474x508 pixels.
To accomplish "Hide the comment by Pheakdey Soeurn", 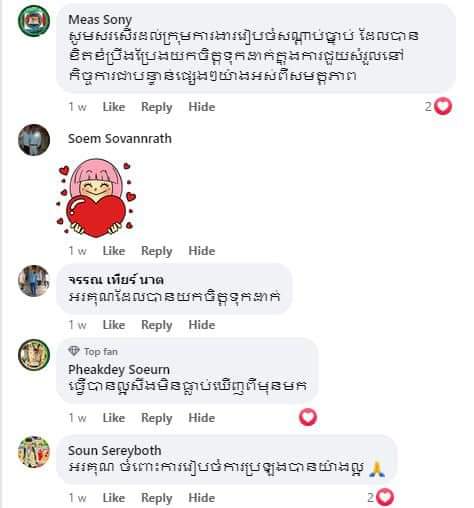I will pyautogui.click(x=202, y=418).
